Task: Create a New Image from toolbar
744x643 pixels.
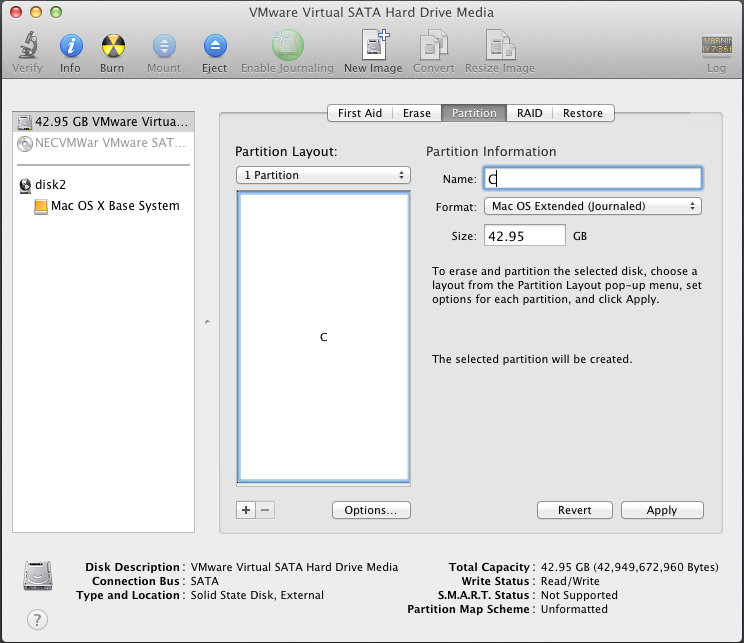Action: point(375,45)
